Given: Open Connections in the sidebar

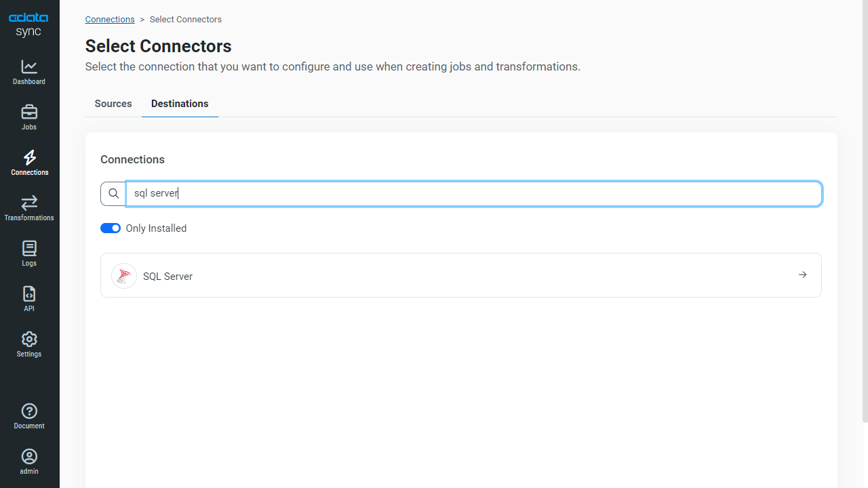Looking at the screenshot, I should pyautogui.click(x=29, y=163).
